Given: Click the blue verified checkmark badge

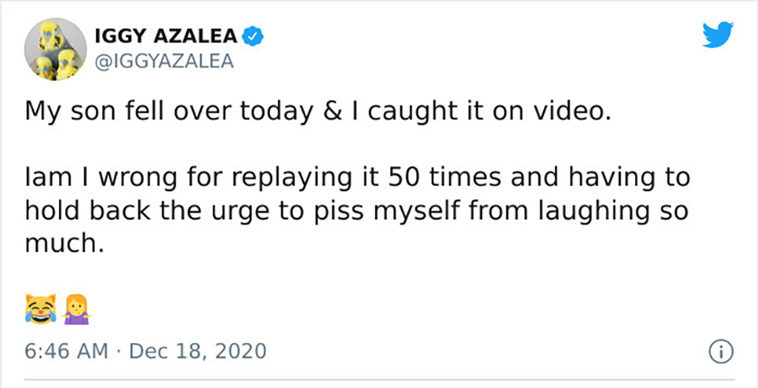Looking at the screenshot, I should point(252,36).
